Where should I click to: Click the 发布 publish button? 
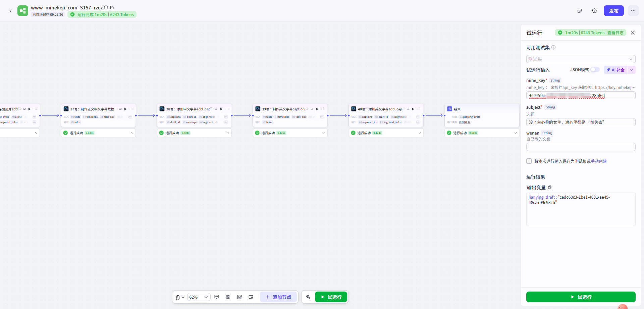point(613,11)
